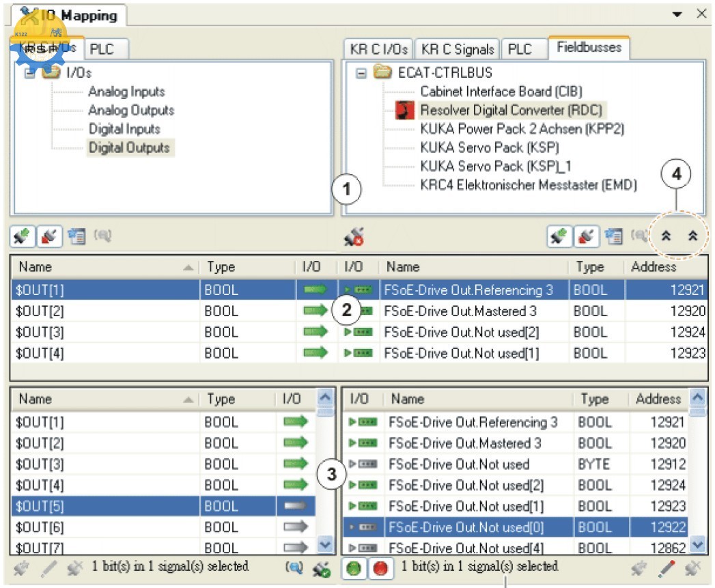Select Digital Outputs in the I/Os tree
715x588 pixels.
pyautogui.click(x=130, y=148)
